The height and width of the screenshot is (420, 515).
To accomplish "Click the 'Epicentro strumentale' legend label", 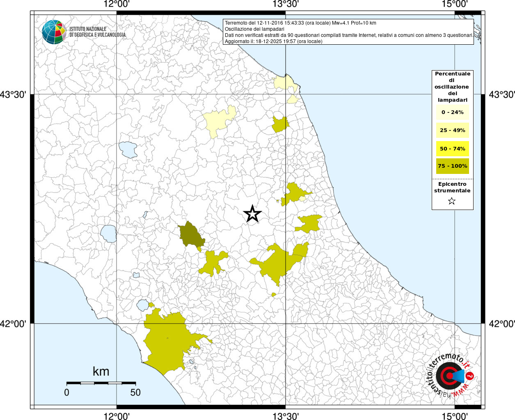I will (452, 187).
